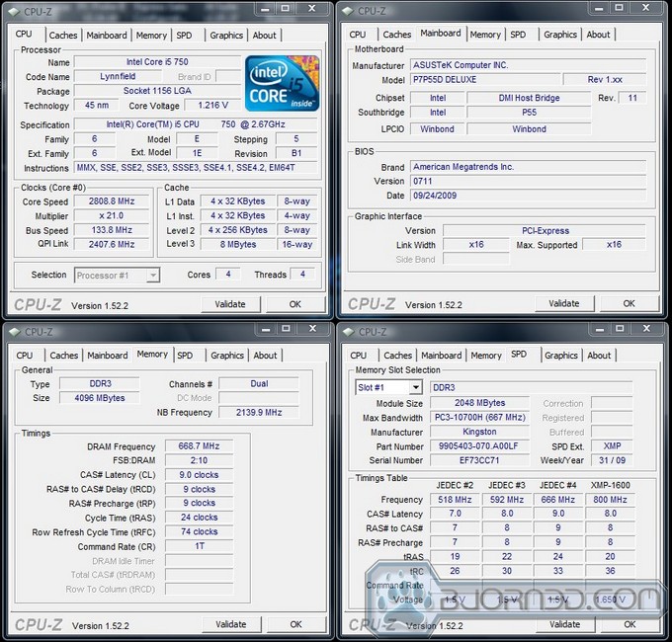Click Validate in the Memory window
The height and width of the screenshot is (642, 672).
[231, 624]
